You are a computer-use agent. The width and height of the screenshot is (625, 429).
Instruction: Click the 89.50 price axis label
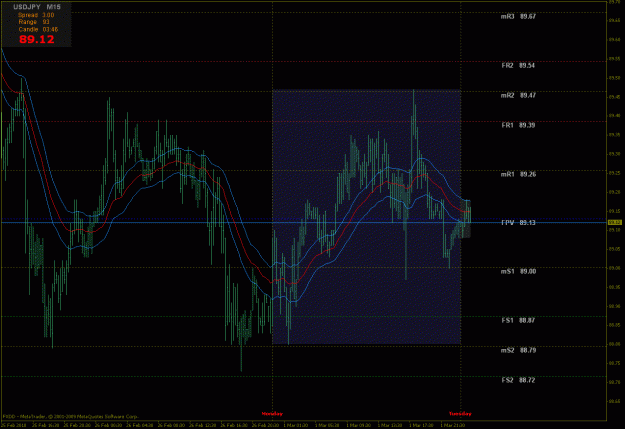615,78
